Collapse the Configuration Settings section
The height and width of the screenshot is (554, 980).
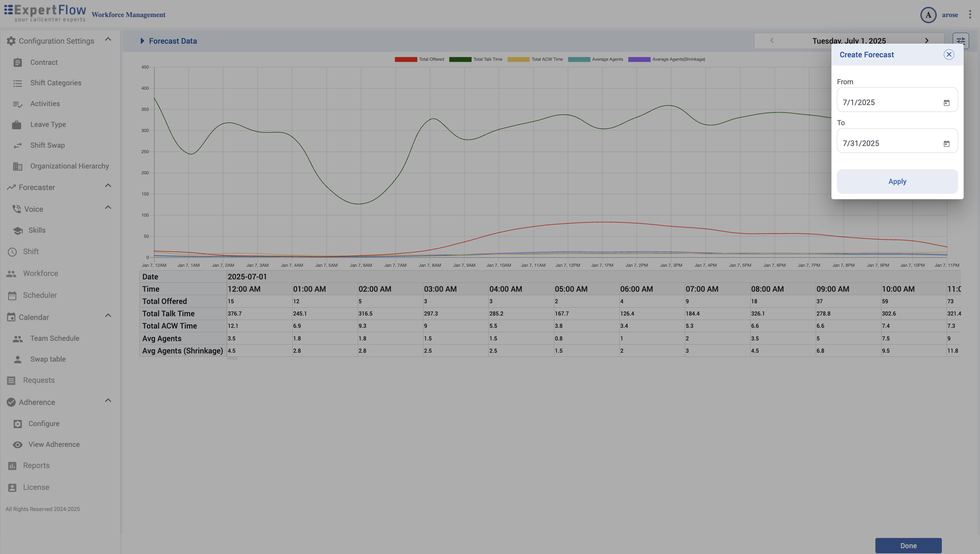(x=108, y=39)
